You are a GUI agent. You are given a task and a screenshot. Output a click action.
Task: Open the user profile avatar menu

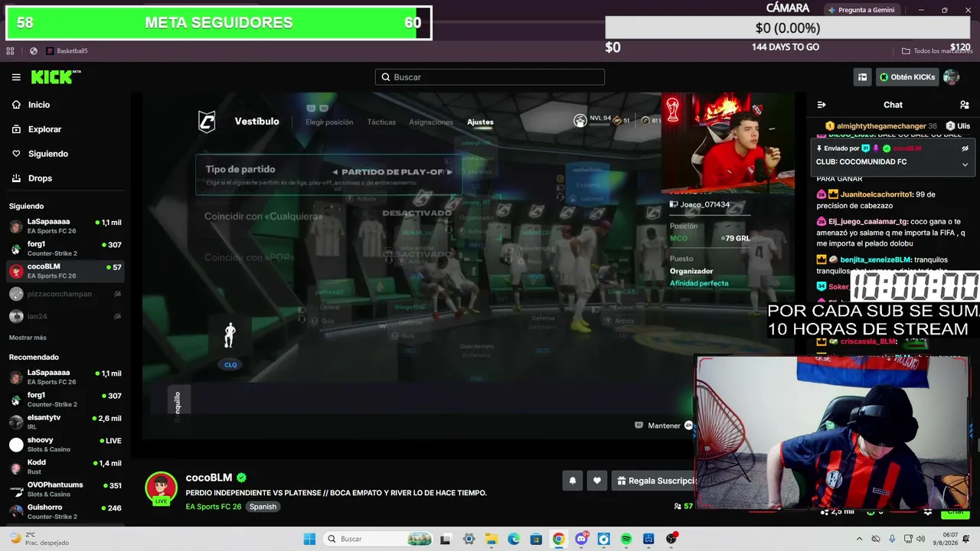coord(951,77)
